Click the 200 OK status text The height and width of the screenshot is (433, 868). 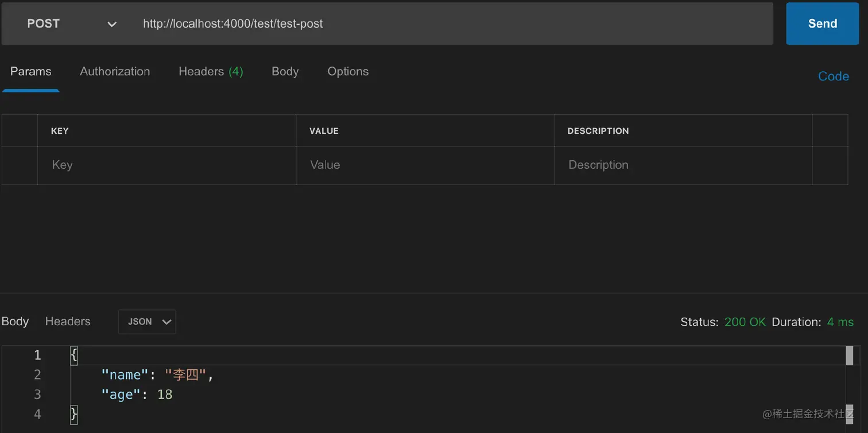tap(745, 322)
